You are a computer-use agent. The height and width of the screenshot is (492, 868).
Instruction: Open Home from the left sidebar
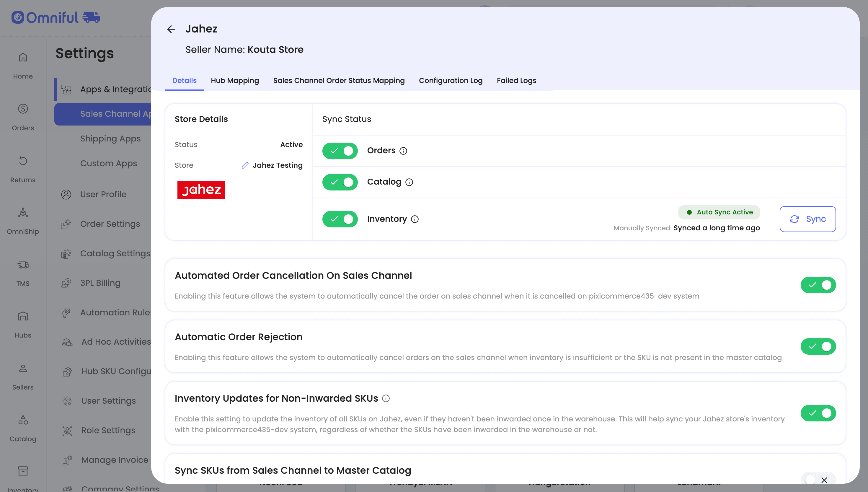[x=23, y=66]
